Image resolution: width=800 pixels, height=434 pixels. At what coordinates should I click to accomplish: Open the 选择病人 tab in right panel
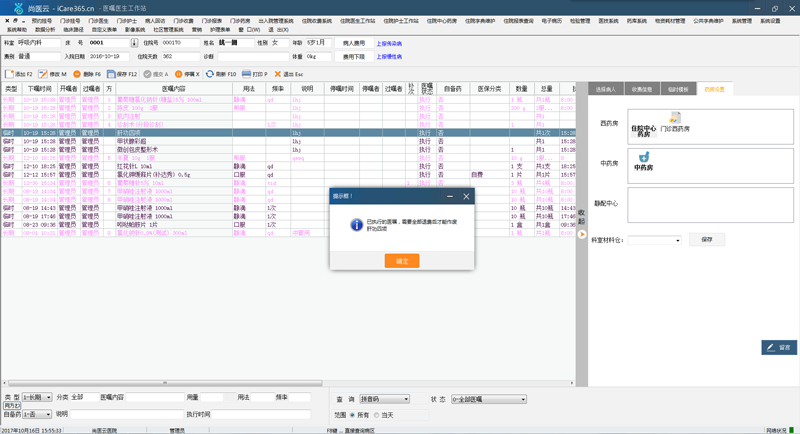tap(606, 89)
